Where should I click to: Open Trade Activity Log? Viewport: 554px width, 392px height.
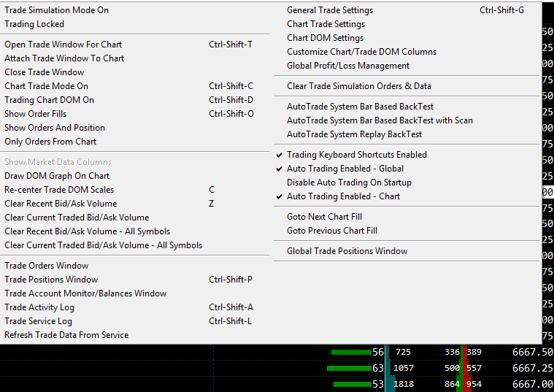coord(39,307)
